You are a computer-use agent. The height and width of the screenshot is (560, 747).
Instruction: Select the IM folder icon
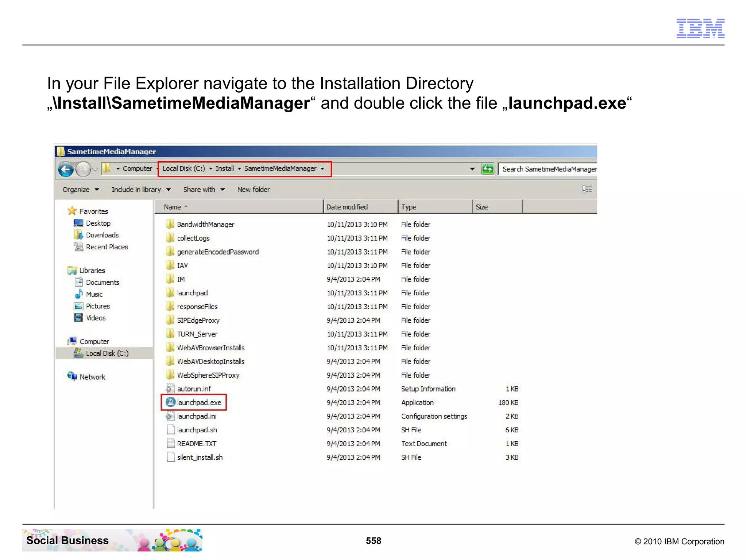click(170, 279)
